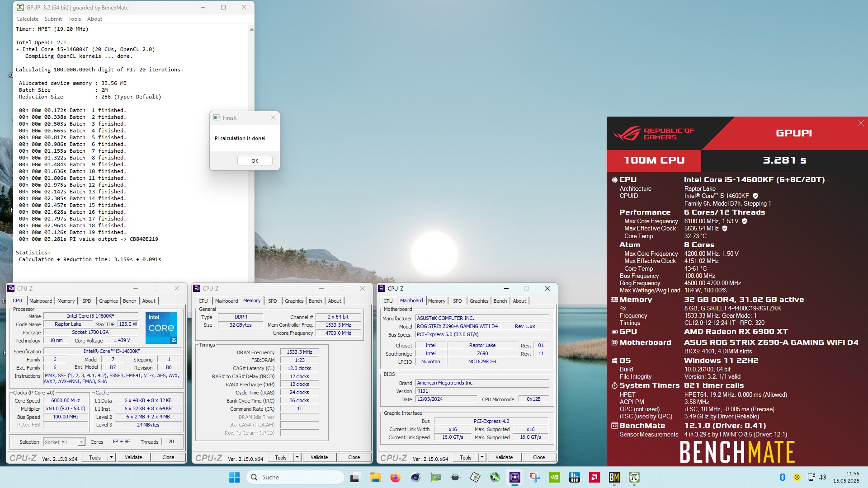The height and width of the screenshot is (488, 868).
Task: Click Validate in the CPU-Z CPU window
Action: (133, 457)
